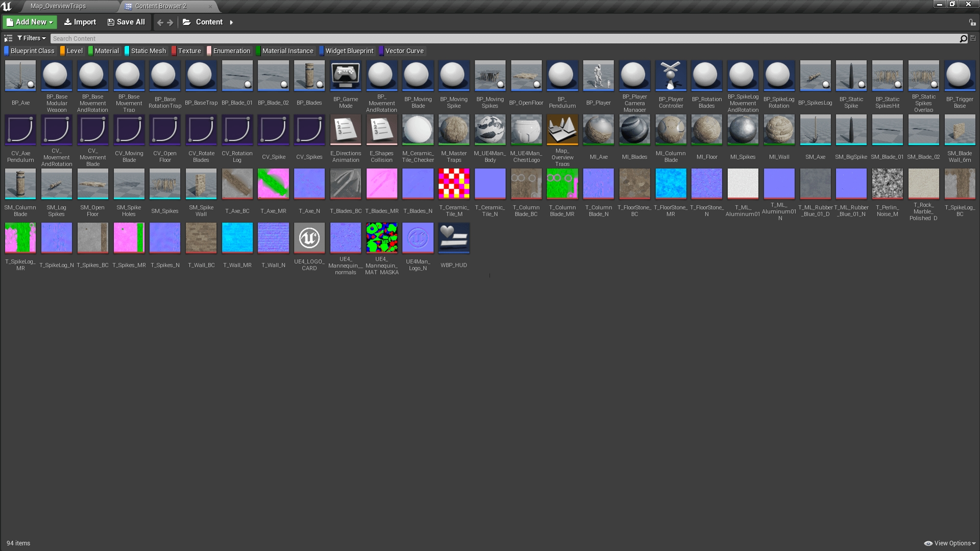980x551 pixels.
Task: Click the navigate forward arrow icon
Action: pos(170,22)
